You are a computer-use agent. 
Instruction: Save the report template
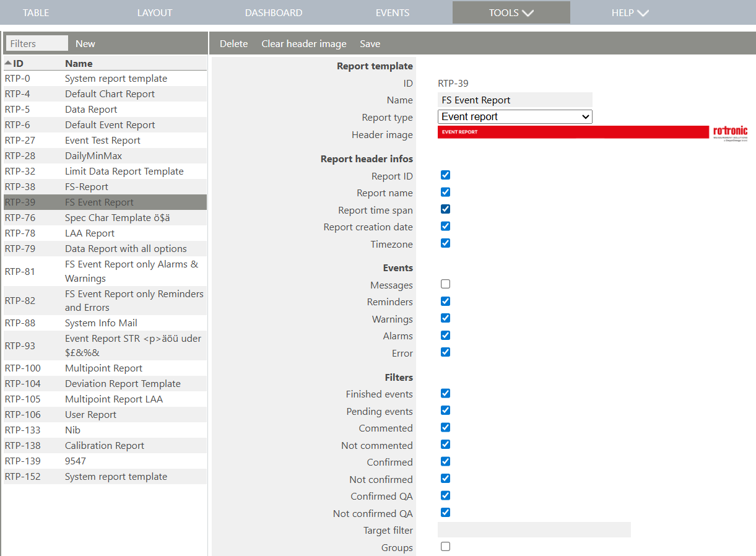click(x=370, y=43)
